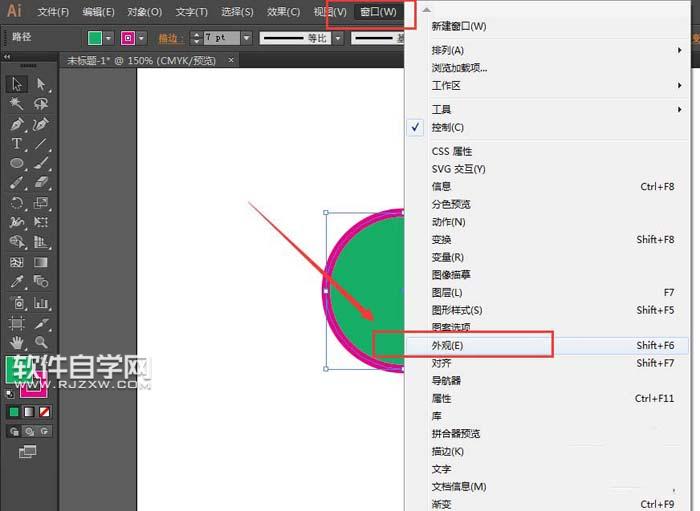Open the 效果(C) menu
Screen dimensions: 700x511
283,12
